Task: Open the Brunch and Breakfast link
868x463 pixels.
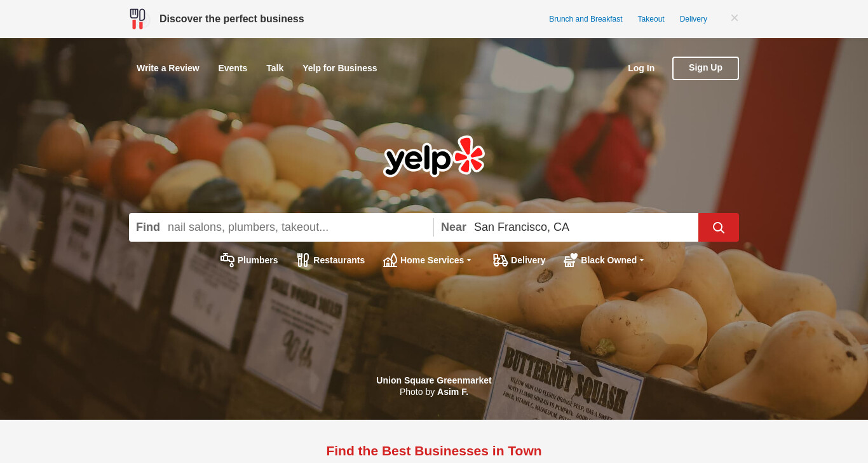Action: pos(586,19)
